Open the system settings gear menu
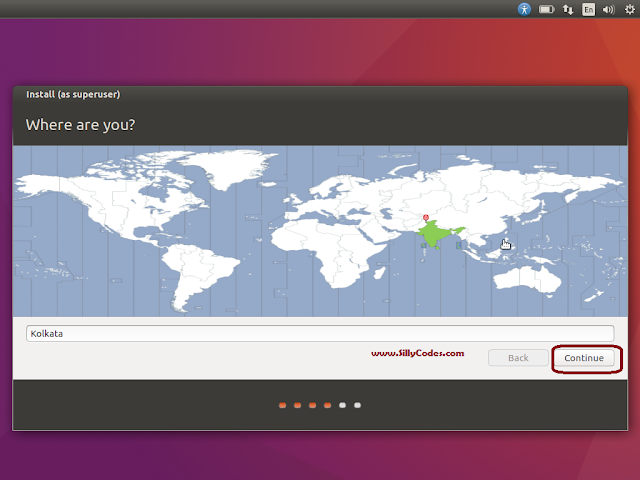Screen dimensions: 640x480 pos(630,9)
